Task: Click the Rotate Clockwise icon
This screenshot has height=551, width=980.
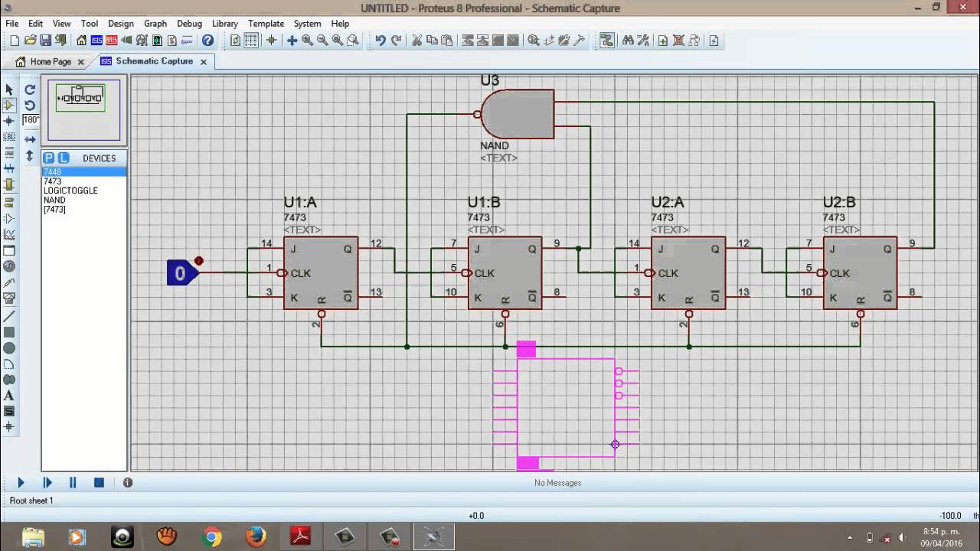Action: point(30,90)
